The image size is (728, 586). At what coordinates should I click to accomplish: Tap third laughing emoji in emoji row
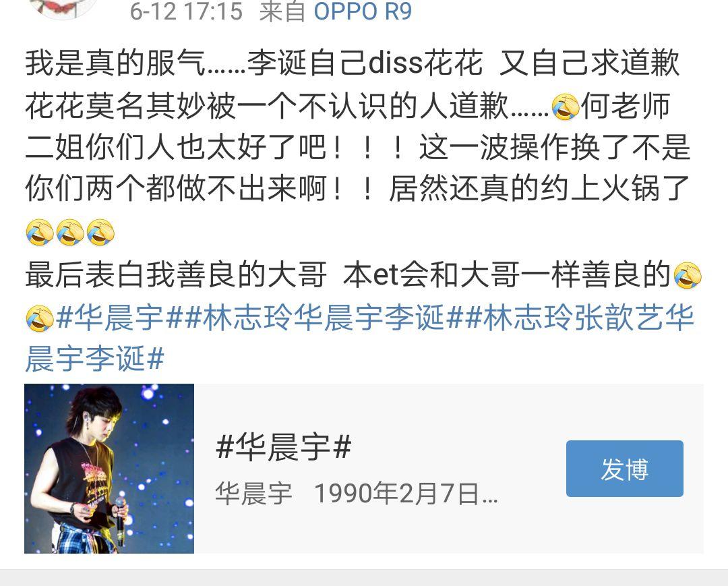tap(100, 232)
